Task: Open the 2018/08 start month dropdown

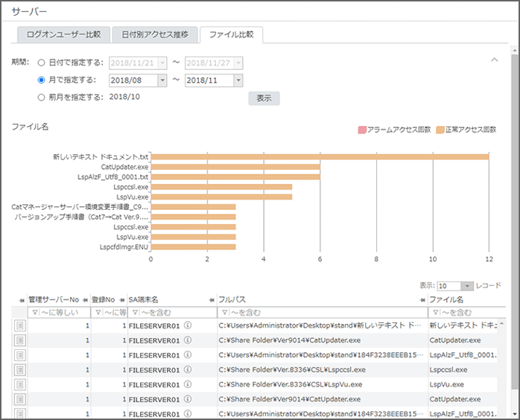Action: [x=162, y=80]
